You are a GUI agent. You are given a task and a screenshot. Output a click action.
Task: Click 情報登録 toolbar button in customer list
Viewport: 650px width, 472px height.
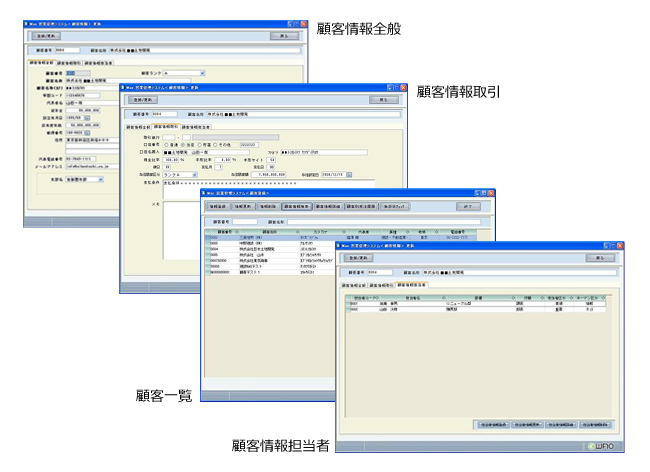pos(219,206)
